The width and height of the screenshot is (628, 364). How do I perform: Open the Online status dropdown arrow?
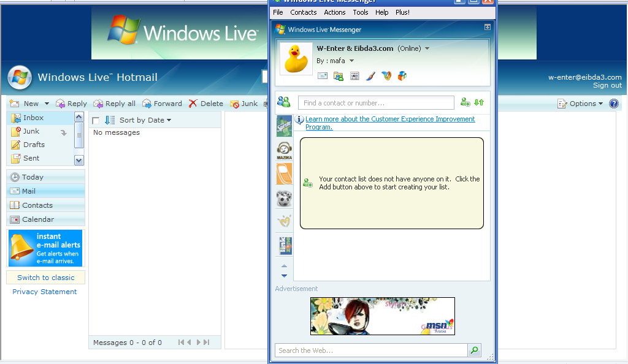point(427,48)
